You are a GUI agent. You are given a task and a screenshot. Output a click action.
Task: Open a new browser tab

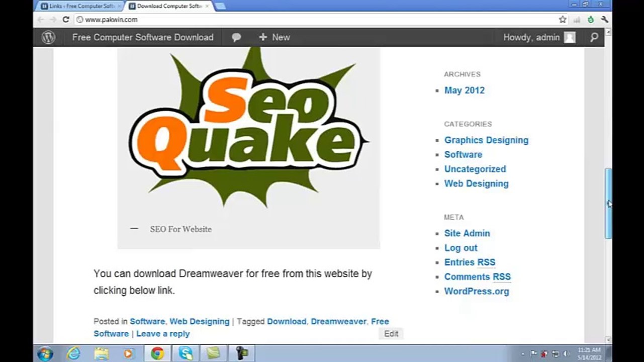[x=220, y=6]
